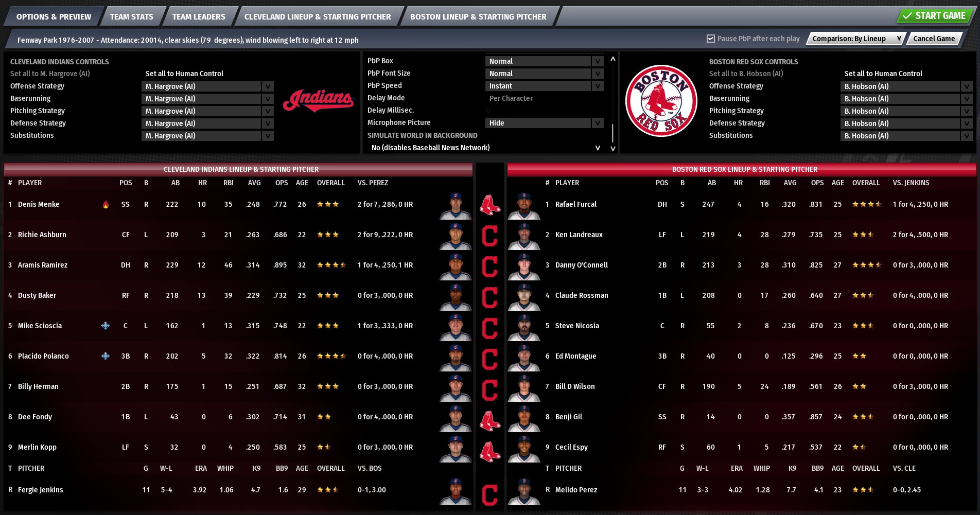Switch to Team Stats tab
The height and width of the screenshot is (515, 980).
[132, 16]
